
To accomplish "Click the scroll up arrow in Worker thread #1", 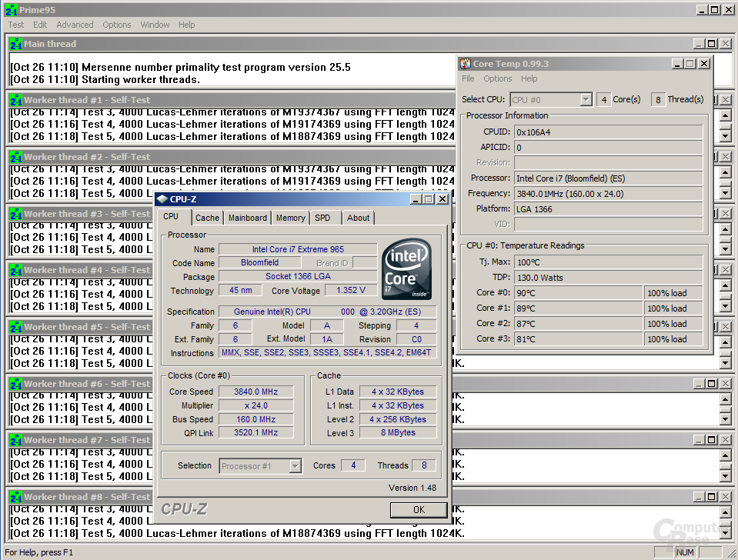I will click(725, 115).
